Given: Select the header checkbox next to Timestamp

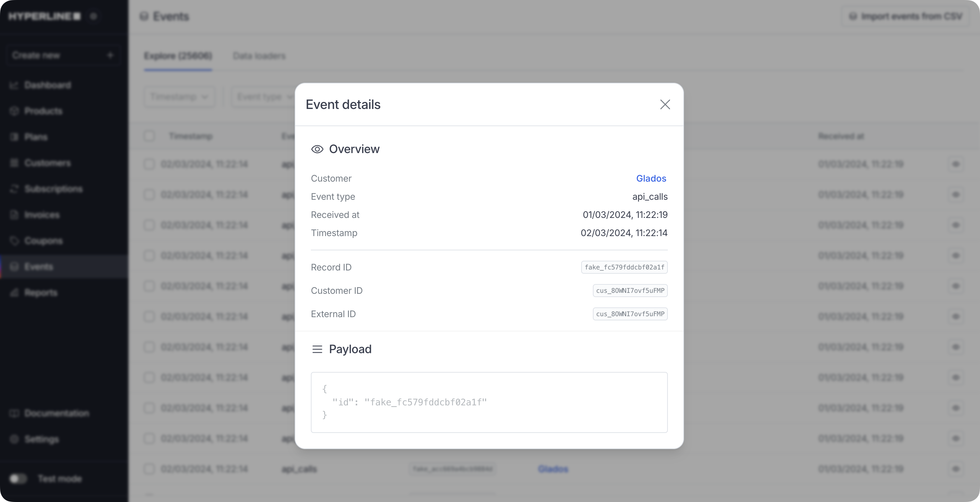Looking at the screenshot, I should (x=149, y=136).
